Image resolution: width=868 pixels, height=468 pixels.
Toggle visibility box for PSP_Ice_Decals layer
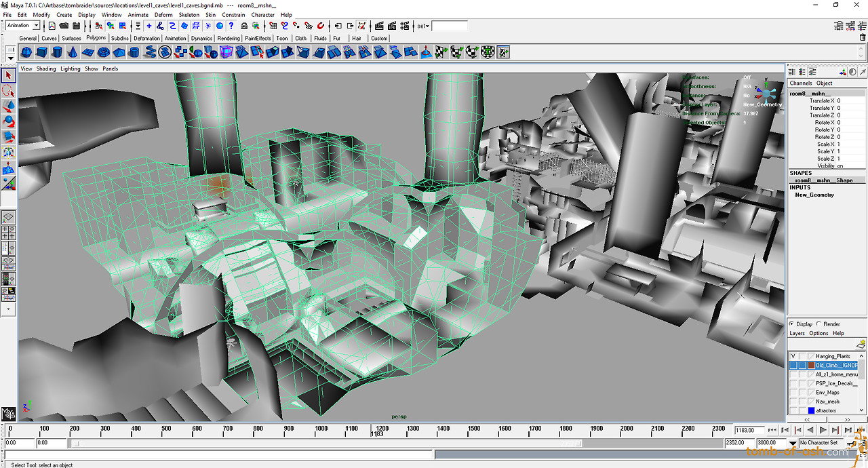[x=793, y=383]
